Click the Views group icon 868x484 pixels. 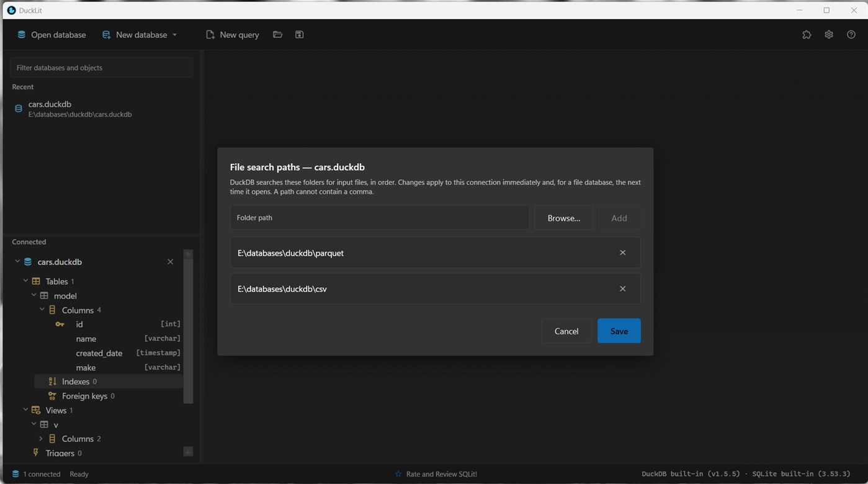(36, 410)
